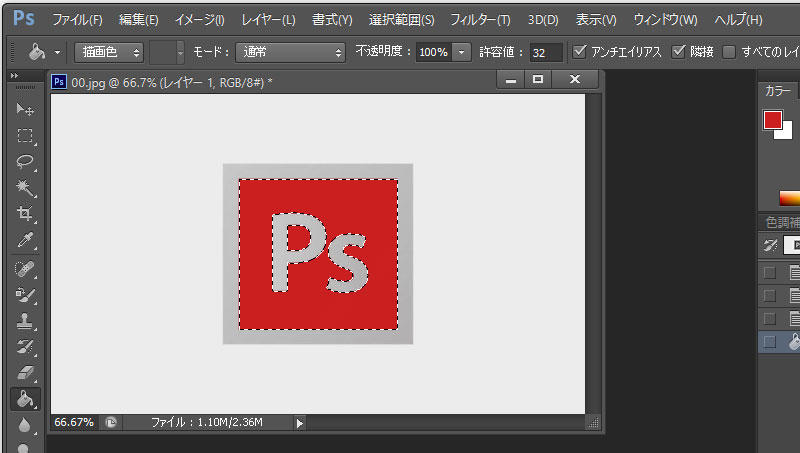Open the モード 通常 blend mode dropdown
Viewport: 800px width, 453px height.
coord(290,52)
